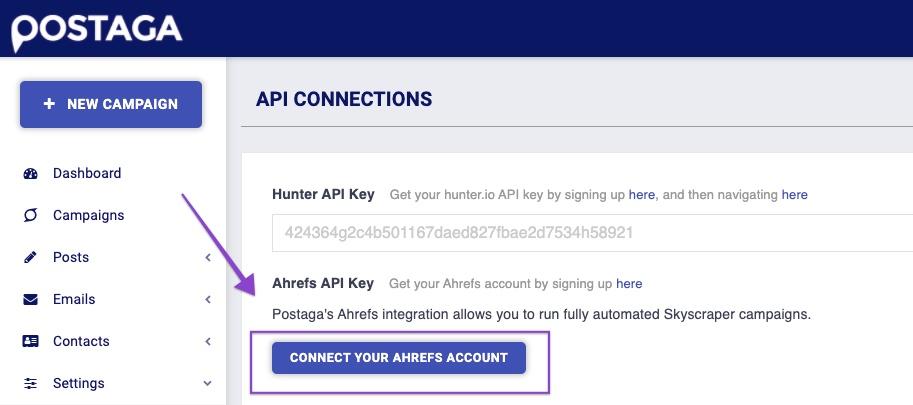Open the Ahrefs sign-up "here" link

pos(629,284)
